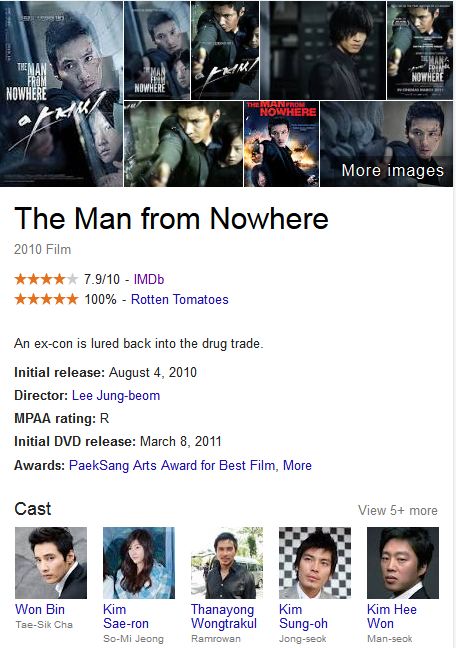Screen dimensions: 456x648
Task: Open Won Bin name link
Action: point(40,610)
